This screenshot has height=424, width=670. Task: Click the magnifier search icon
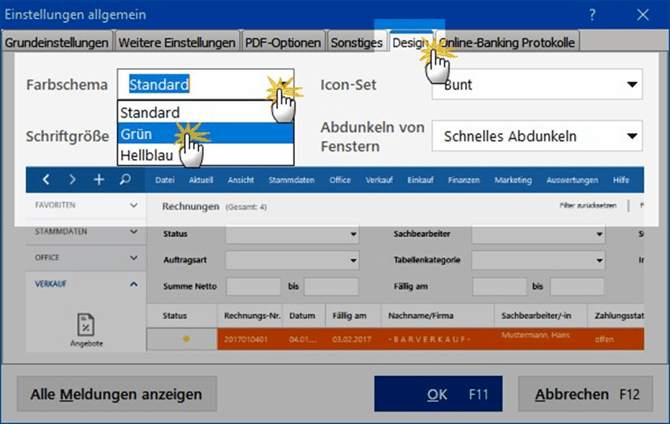point(125,180)
